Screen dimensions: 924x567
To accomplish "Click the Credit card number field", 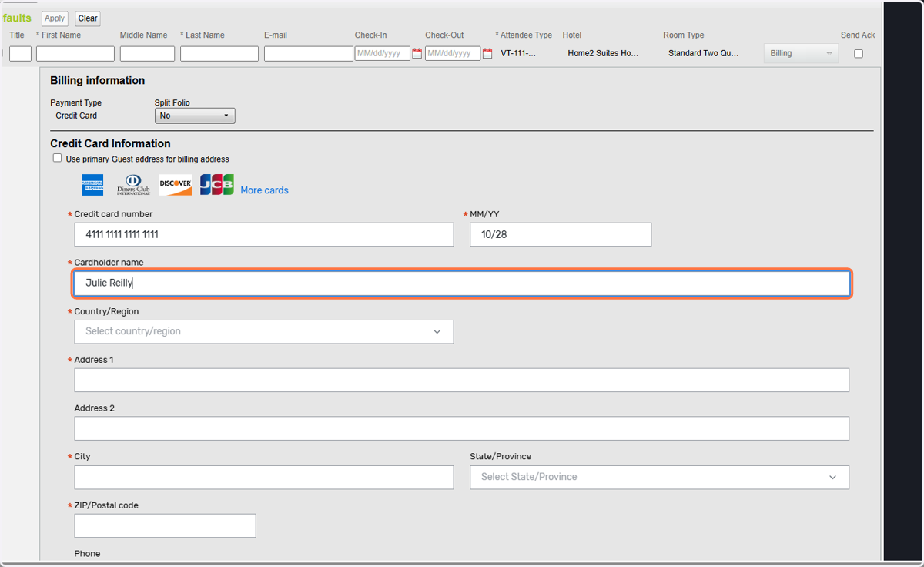I will [264, 234].
